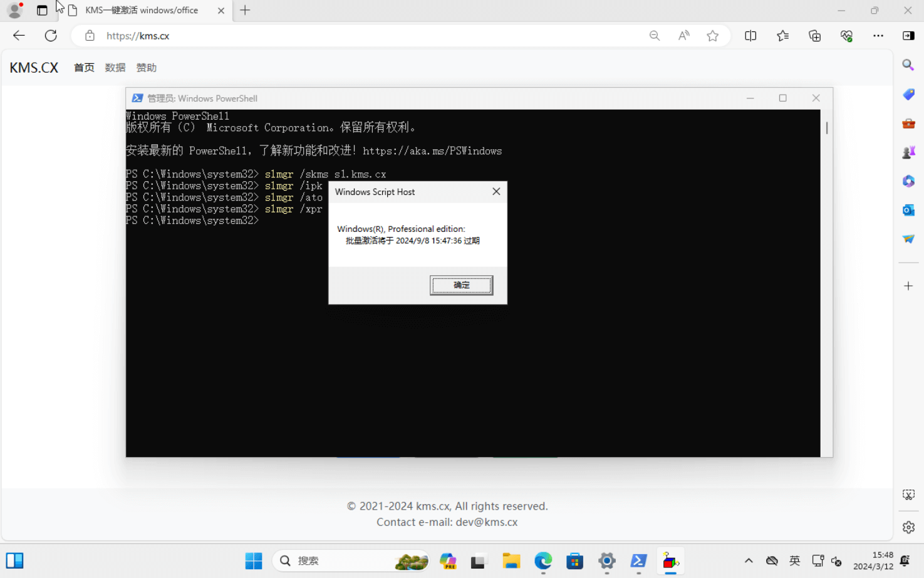The width and height of the screenshot is (924, 578).
Task: Open the Drop panel in the sidebar
Action: coord(908,238)
